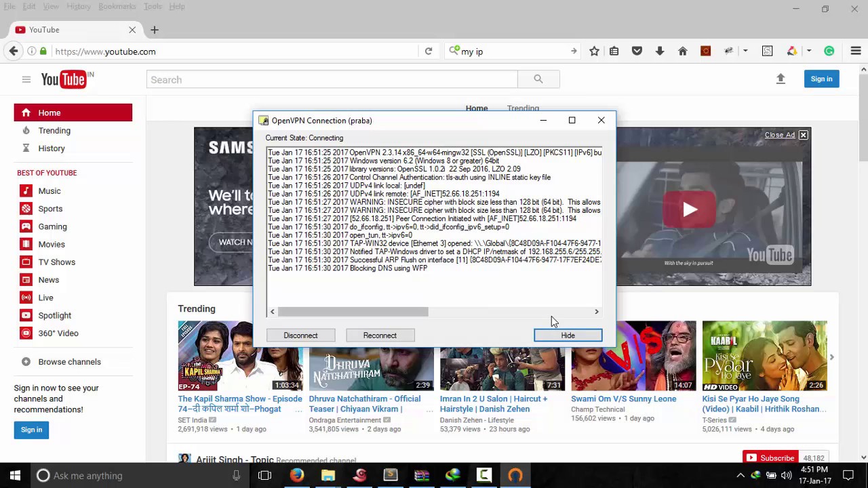This screenshot has height=488, width=868.
Task: Switch to the Trending tab at top
Action: [x=523, y=108]
